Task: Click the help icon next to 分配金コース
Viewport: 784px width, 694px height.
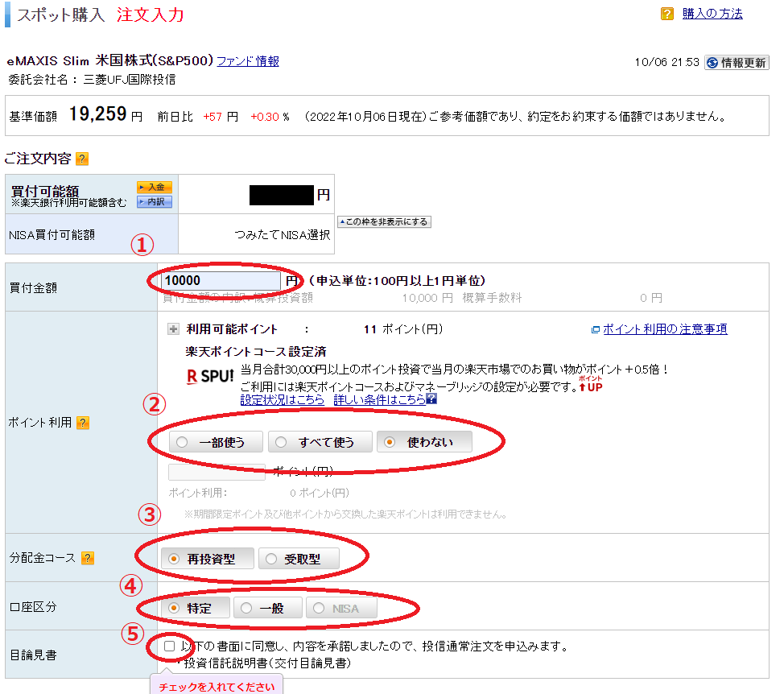Action: (88, 557)
